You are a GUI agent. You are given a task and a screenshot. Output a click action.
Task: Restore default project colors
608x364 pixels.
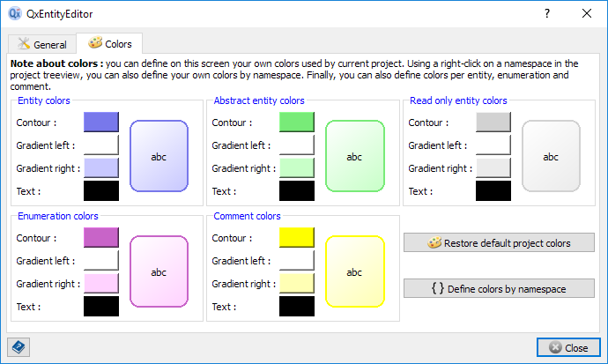(x=499, y=243)
